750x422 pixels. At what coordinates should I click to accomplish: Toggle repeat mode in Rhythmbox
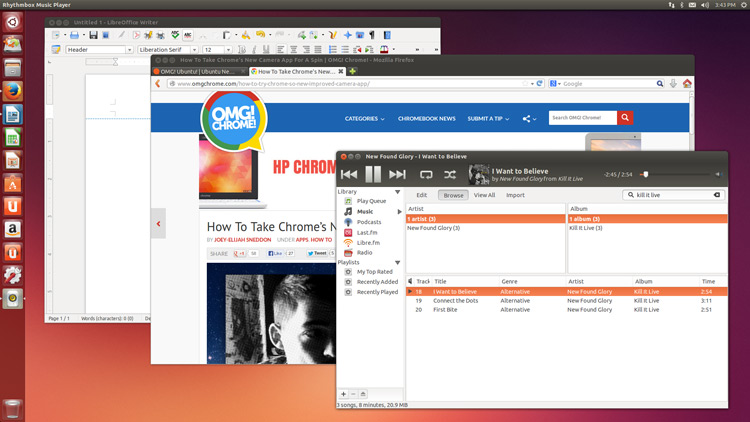click(x=426, y=175)
